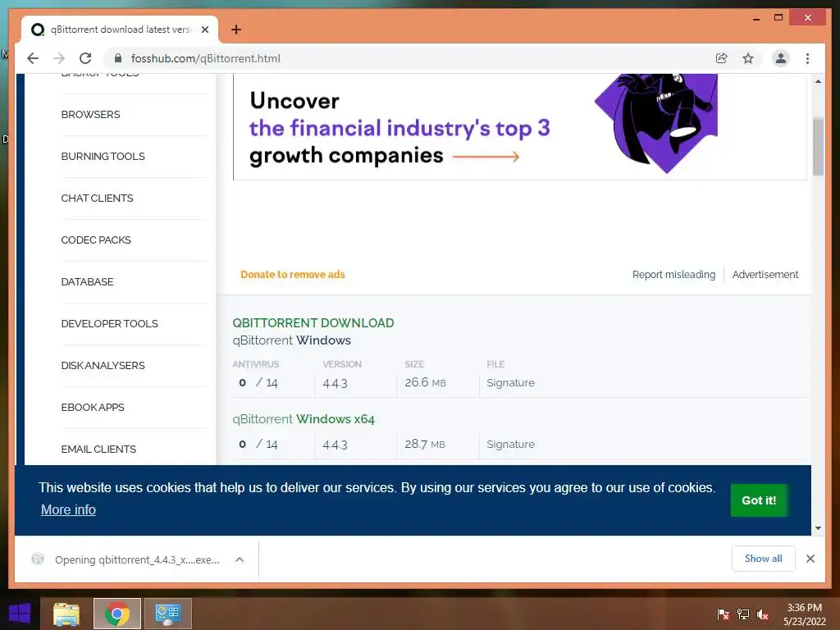Click page scrollbar down arrow
840x630 pixels.
818,527
